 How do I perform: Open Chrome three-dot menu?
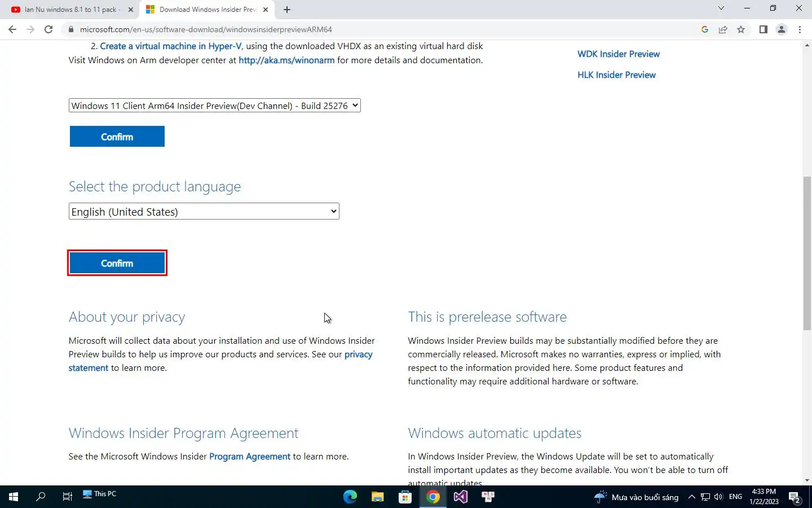click(800, 29)
